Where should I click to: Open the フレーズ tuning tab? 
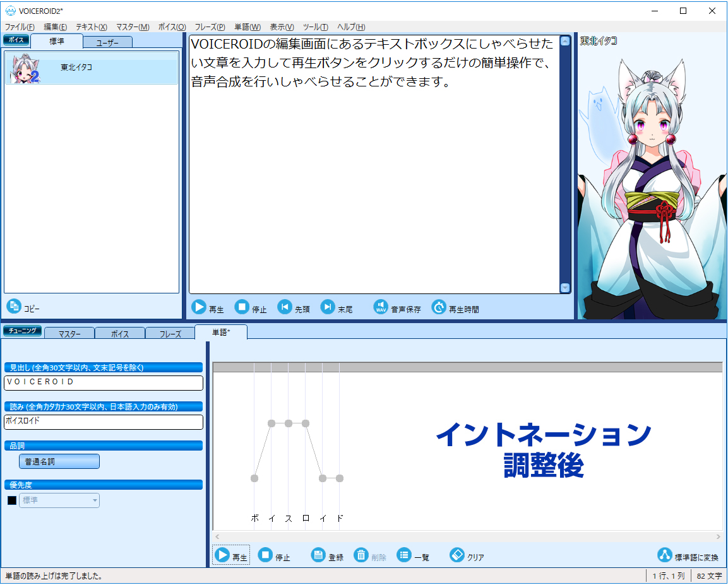(170, 334)
